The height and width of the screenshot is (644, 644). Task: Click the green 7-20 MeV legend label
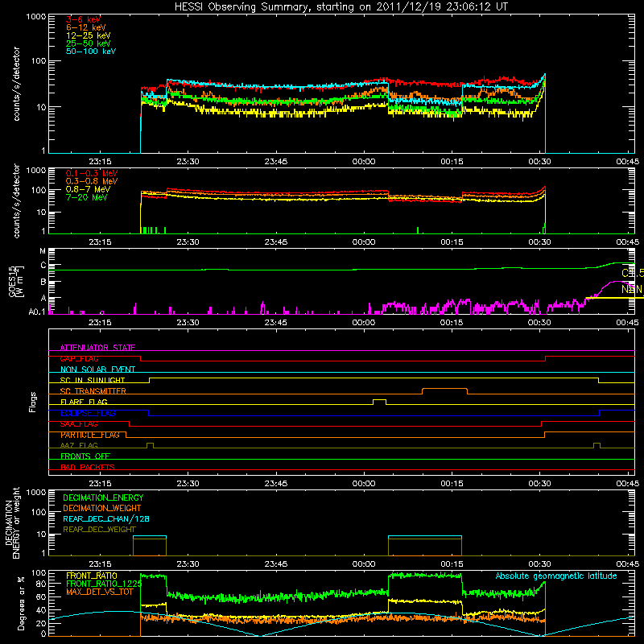86,197
